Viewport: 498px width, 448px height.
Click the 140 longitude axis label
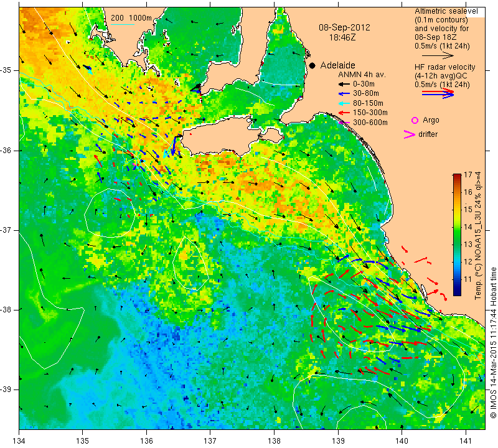pos(402,441)
